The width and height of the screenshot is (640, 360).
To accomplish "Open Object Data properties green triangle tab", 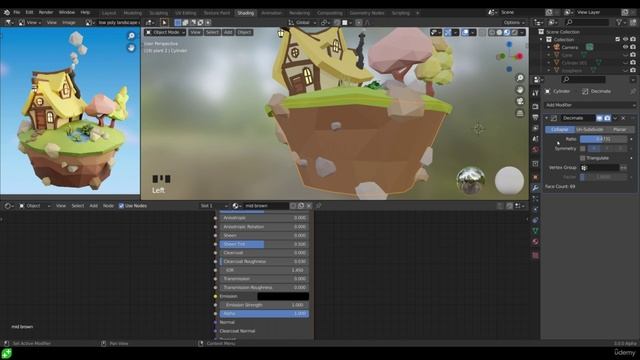I will 535,231.
